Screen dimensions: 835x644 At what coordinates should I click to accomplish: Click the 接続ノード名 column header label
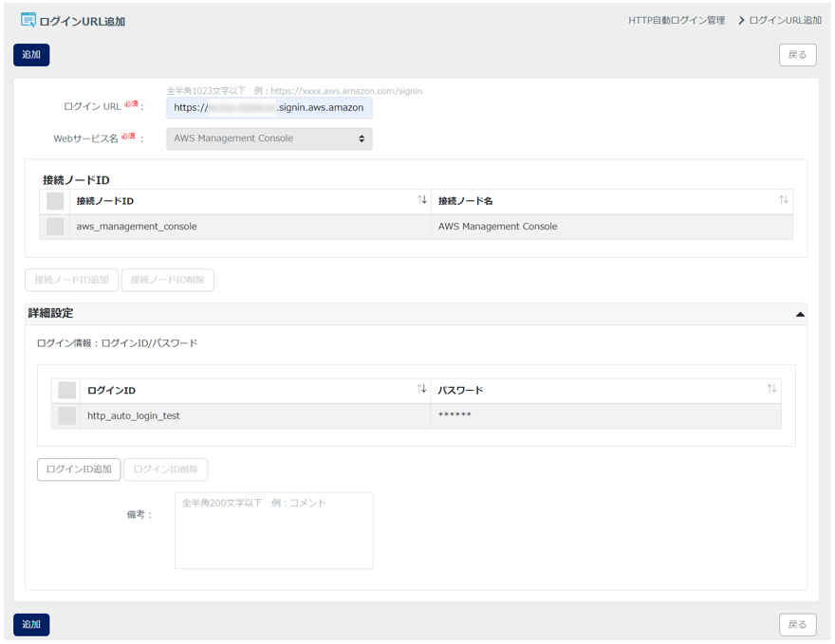[x=466, y=201]
